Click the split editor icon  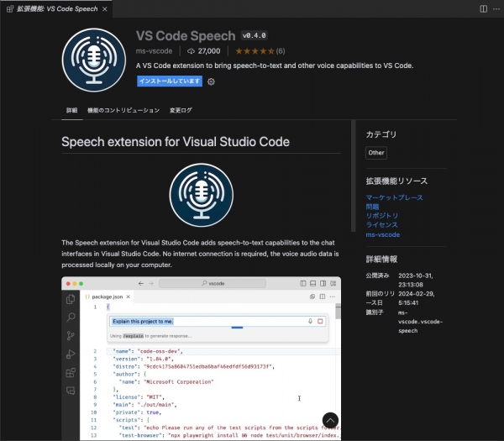484,8
